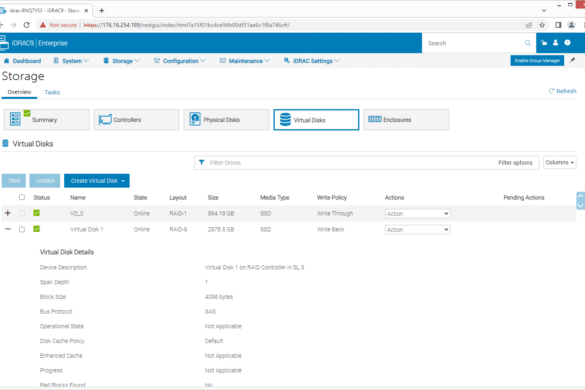585x390 pixels.
Task: Open the Controllers tile
Action: pyautogui.click(x=137, y=120)
